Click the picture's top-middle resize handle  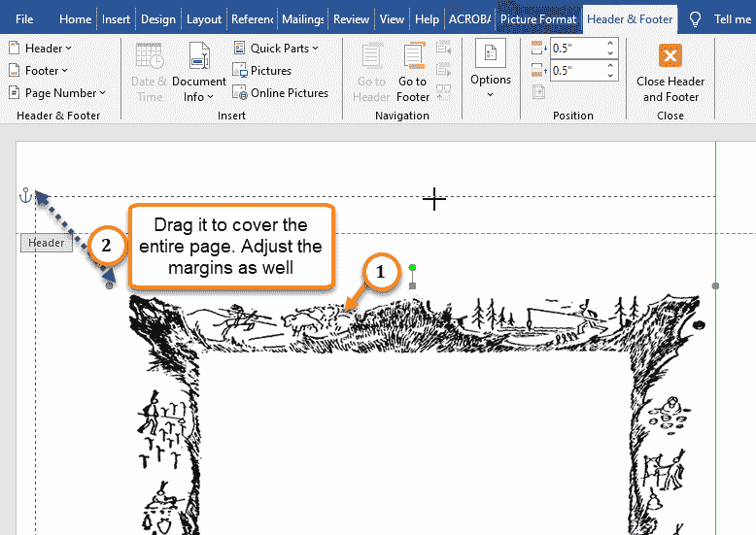click(x=412, y=285)
